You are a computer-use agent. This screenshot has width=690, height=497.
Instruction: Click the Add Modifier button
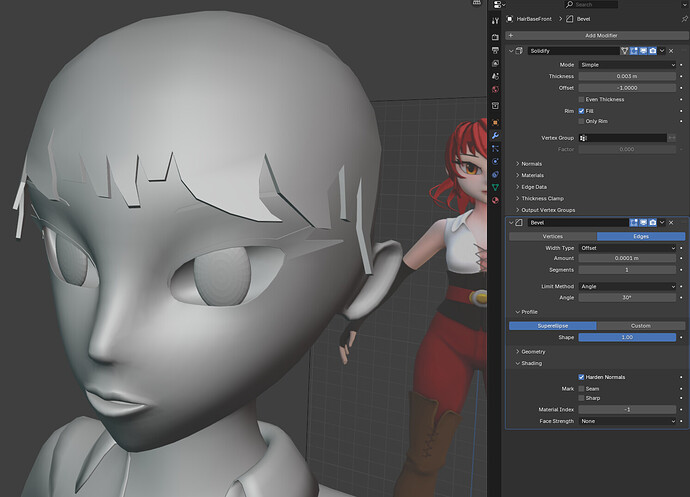[597, 35]
